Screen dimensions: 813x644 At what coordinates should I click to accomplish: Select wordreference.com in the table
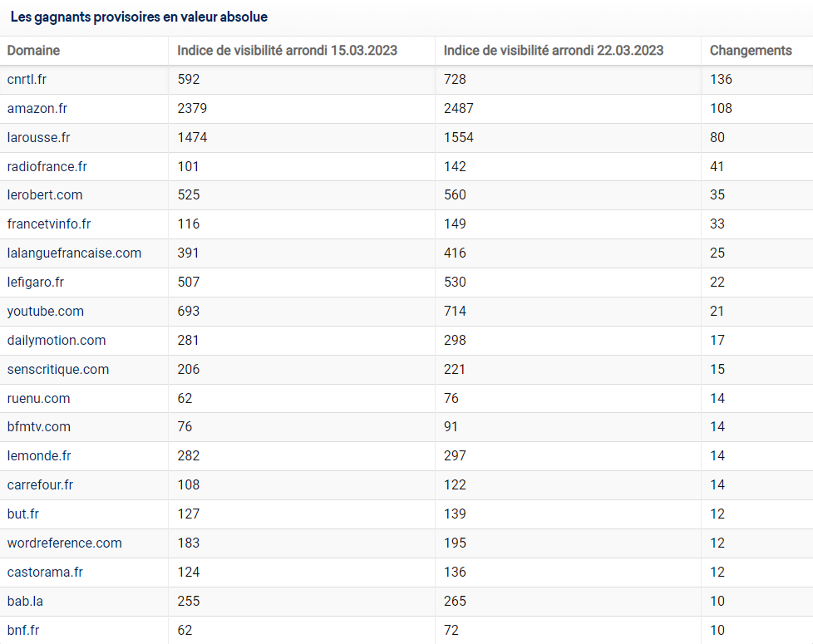(64, 543)
